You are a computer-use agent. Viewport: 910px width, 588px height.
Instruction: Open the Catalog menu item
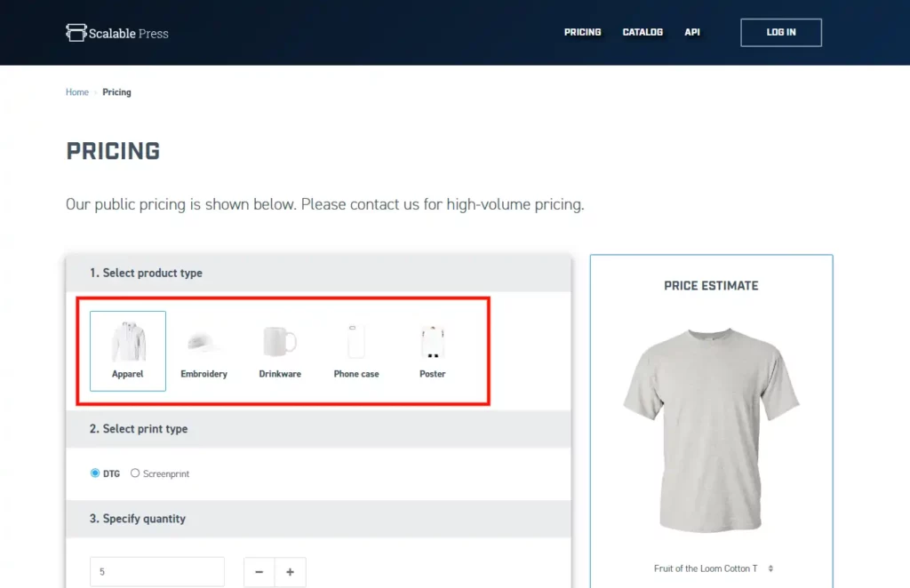[643, 32]
